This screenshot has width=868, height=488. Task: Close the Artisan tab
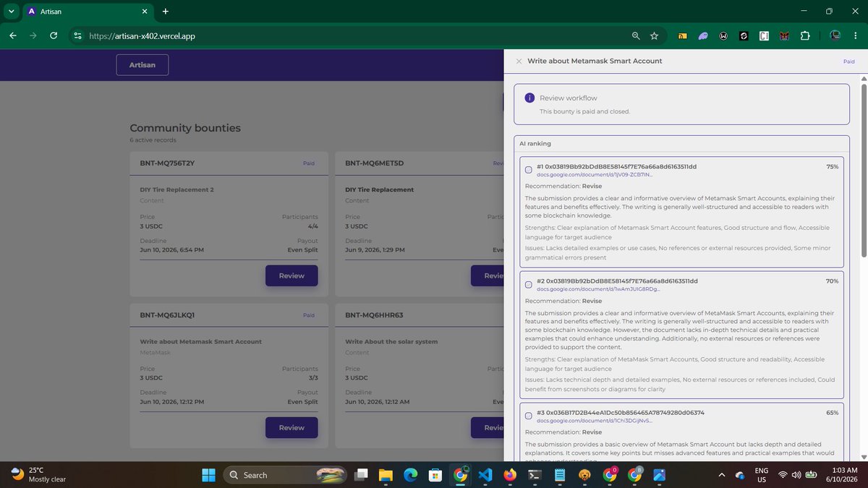pos(145,12)
